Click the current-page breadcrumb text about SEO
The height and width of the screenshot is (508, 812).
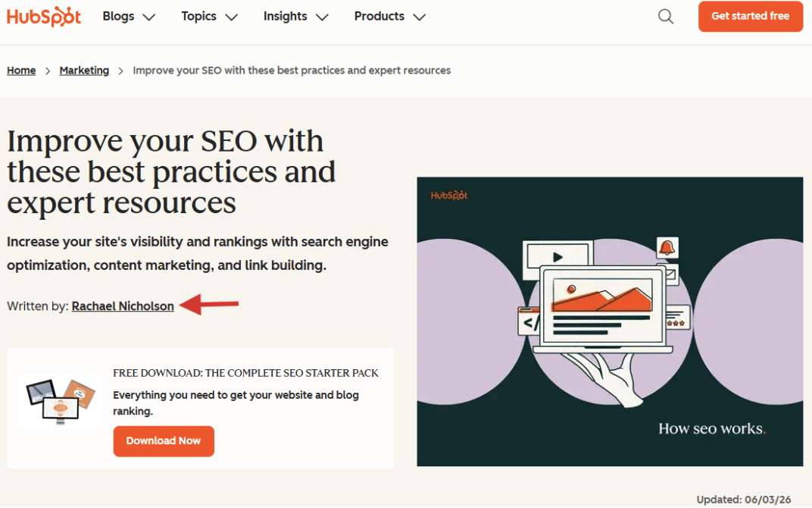pyautogui.click(x=292, y=71)
